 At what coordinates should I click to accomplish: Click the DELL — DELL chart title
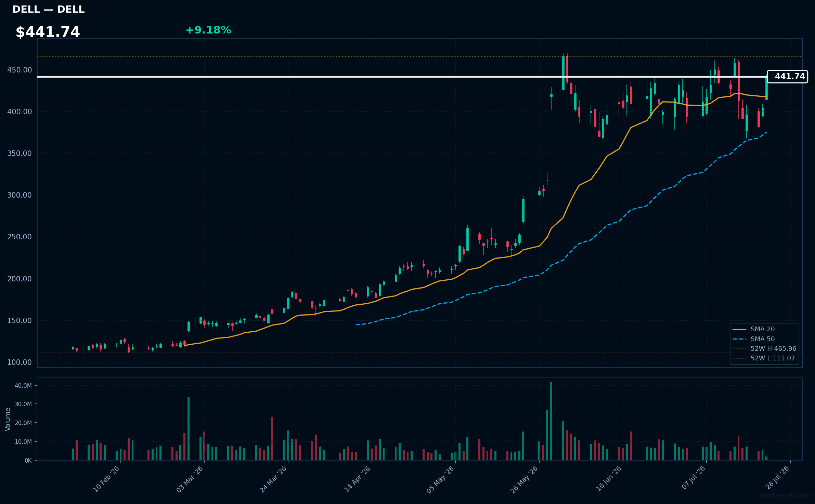(x=48, y=10)
